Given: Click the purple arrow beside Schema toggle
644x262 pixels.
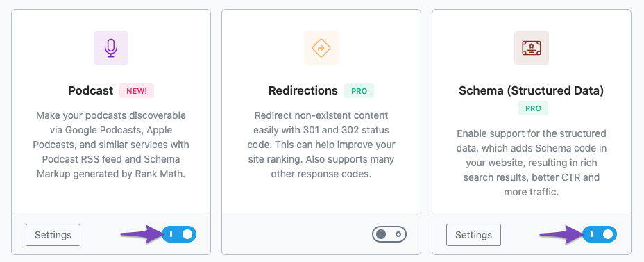Looking at the screenshot, I should coord(561,234).
